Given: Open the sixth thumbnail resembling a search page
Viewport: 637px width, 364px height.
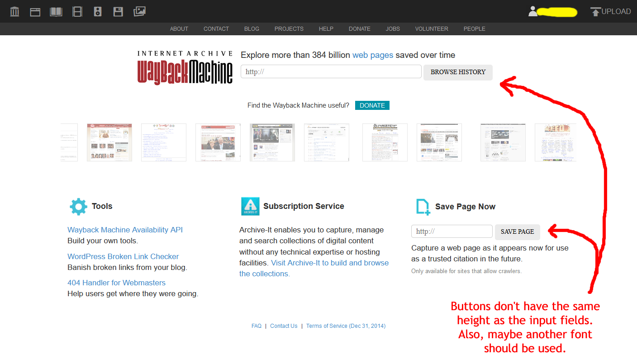Looking at the screenshot, I should [x=327, y=142].
